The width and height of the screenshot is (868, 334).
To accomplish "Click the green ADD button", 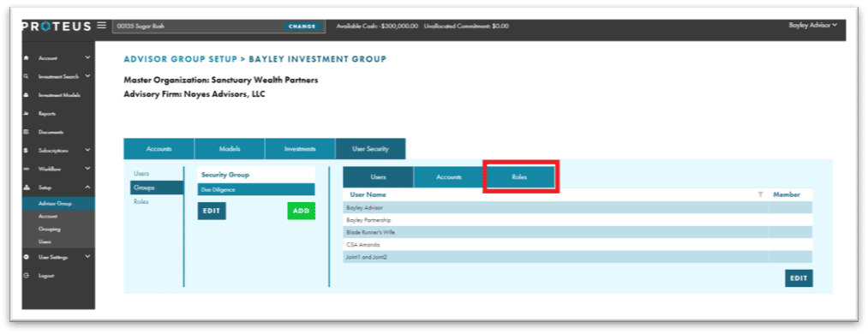I will (301, 212).
